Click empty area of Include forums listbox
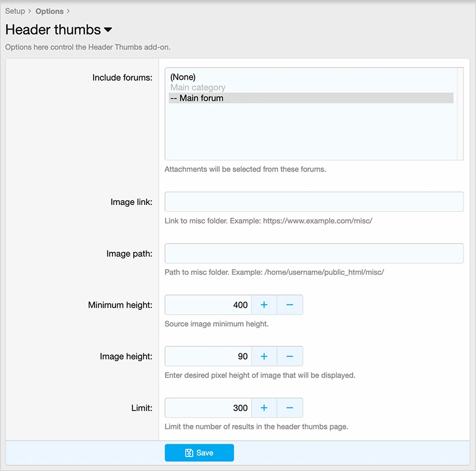Image resolution: width=476 pixels, height=471 pixels. click(310, 134)
